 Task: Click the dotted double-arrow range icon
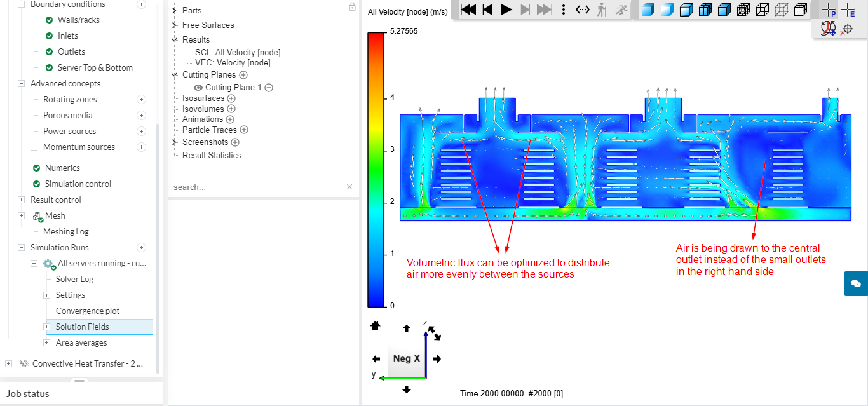(x=583, y=10)
